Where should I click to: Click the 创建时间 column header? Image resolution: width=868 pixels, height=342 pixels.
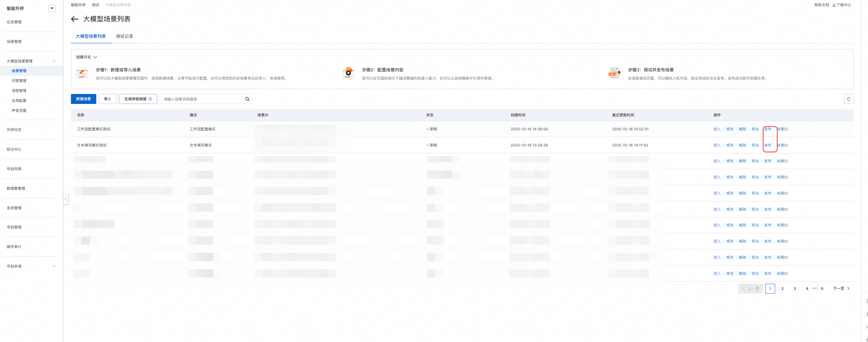(x=518, y=115)
